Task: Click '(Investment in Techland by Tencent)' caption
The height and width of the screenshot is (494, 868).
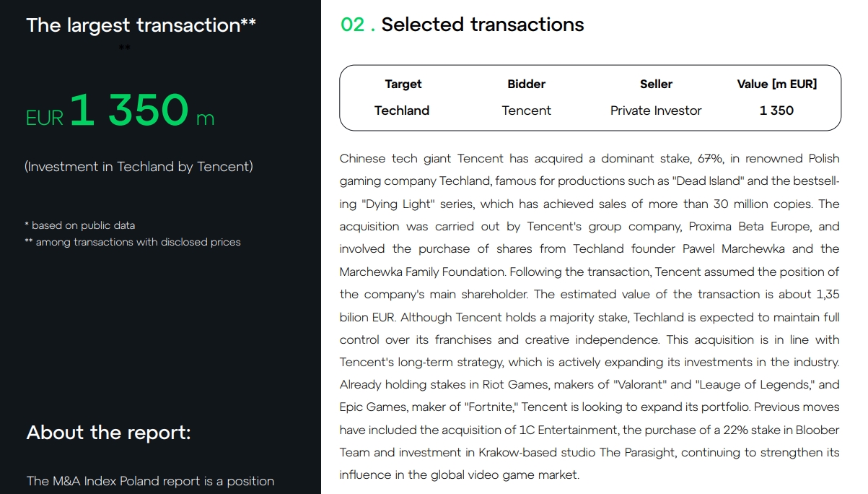Action: click(139, 167)
